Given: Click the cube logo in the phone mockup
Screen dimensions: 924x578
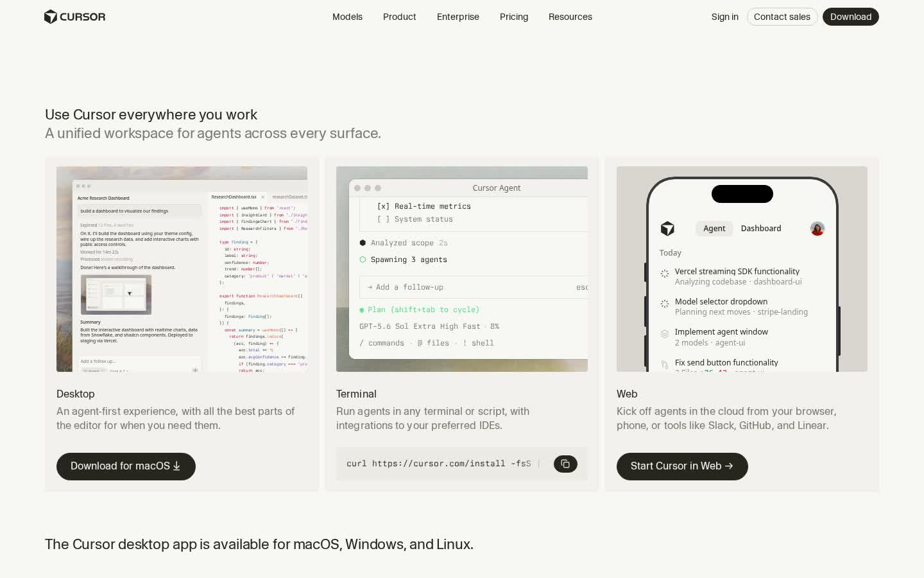Looking at the screenshot, I should 667,229.
